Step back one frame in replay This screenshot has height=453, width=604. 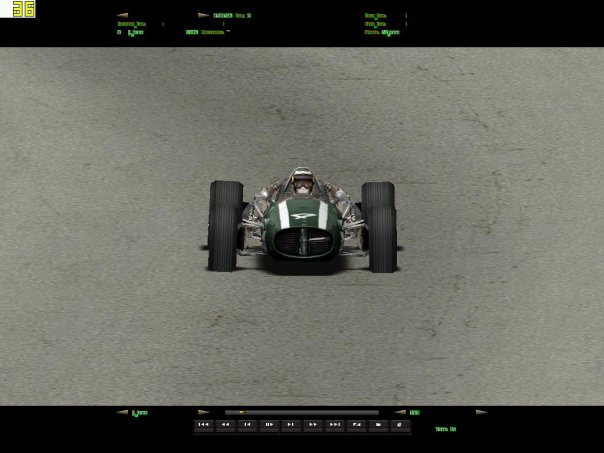246,425
